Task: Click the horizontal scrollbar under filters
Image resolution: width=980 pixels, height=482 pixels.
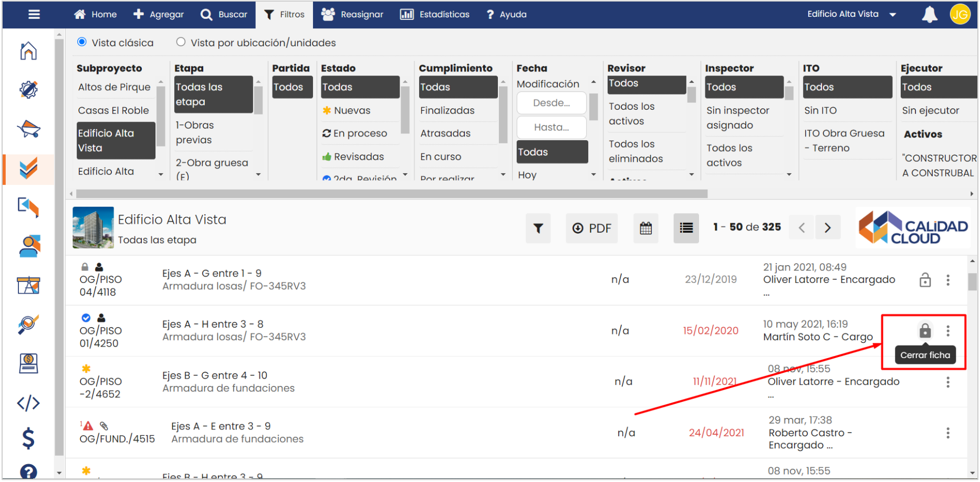Action: point(391,194)
